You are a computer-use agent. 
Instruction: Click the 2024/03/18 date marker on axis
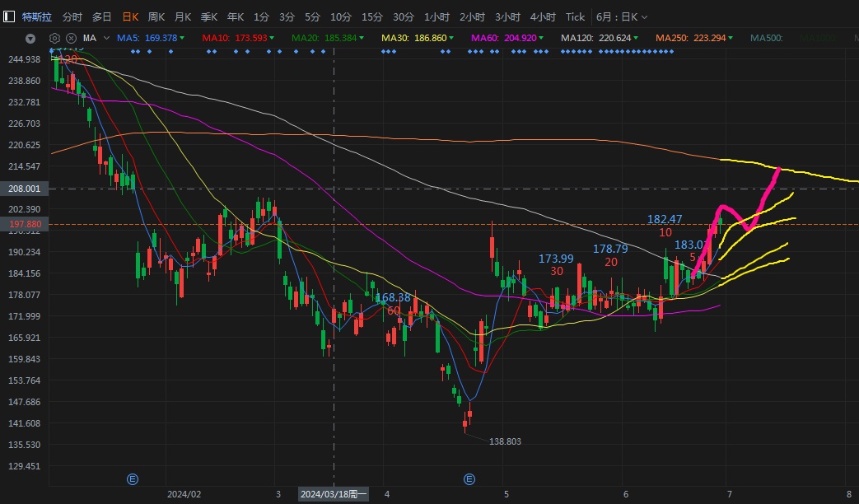[334, 494]
